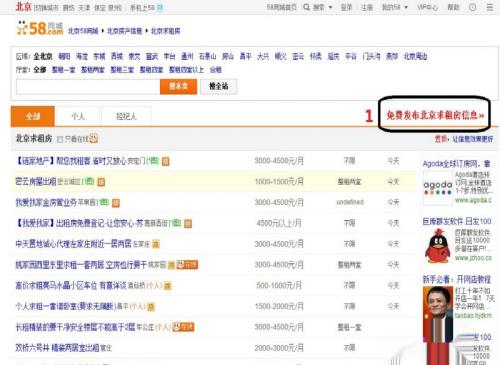This screenshot has width=500, height=365.
Task: Click badge icon on 密云房屋出租 listing row
Action: click(x=101, y=182)
